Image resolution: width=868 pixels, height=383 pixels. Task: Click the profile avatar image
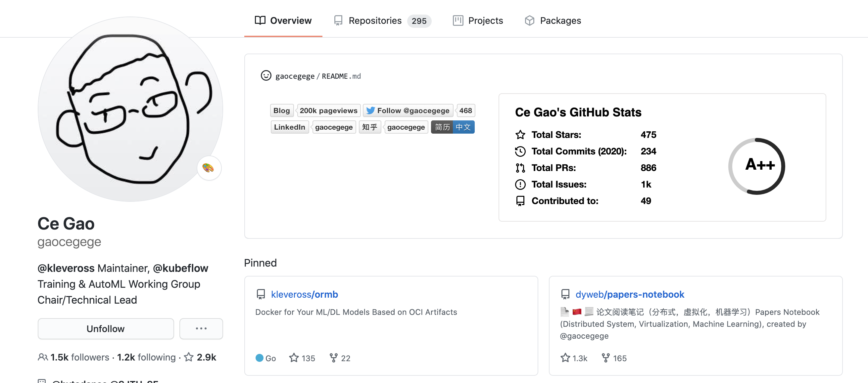130,109
